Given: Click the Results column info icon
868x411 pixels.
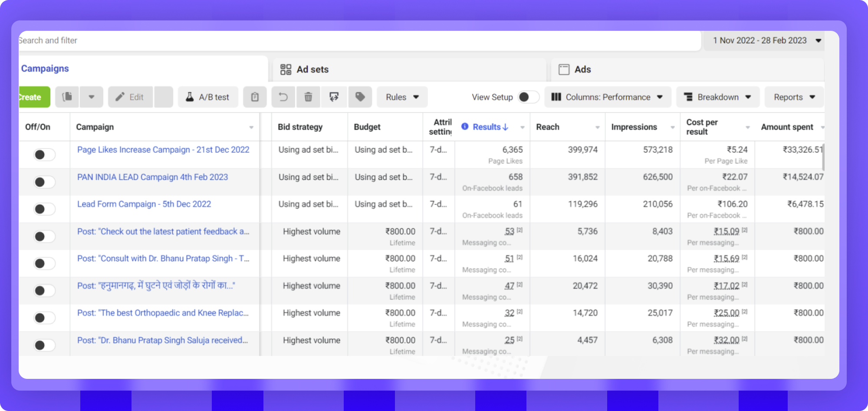Looking at the screenshot, I should click(465, 127).
